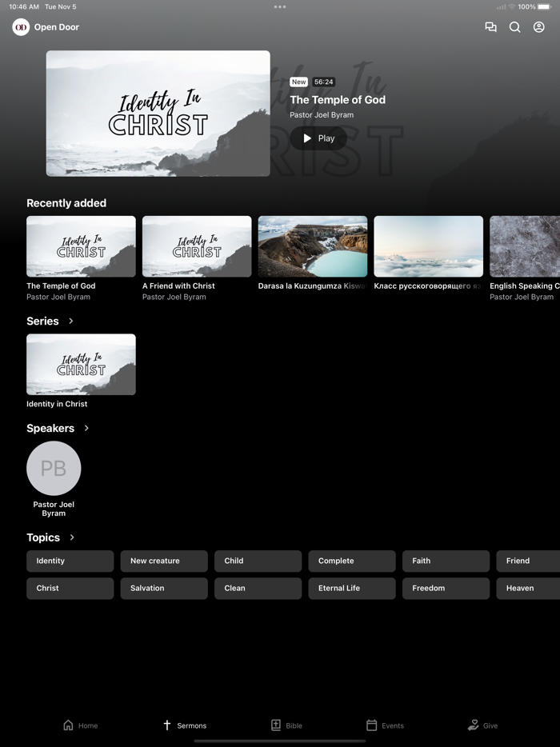Viewport: 560px width, 747px height.
Task: Click the Series heading
Action: tap(42, 321)
